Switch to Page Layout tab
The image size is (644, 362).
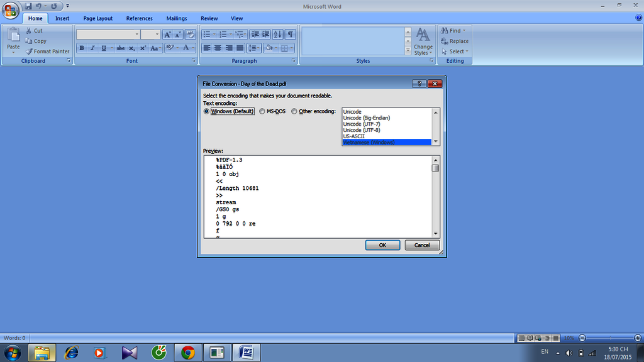click(97, 18)
